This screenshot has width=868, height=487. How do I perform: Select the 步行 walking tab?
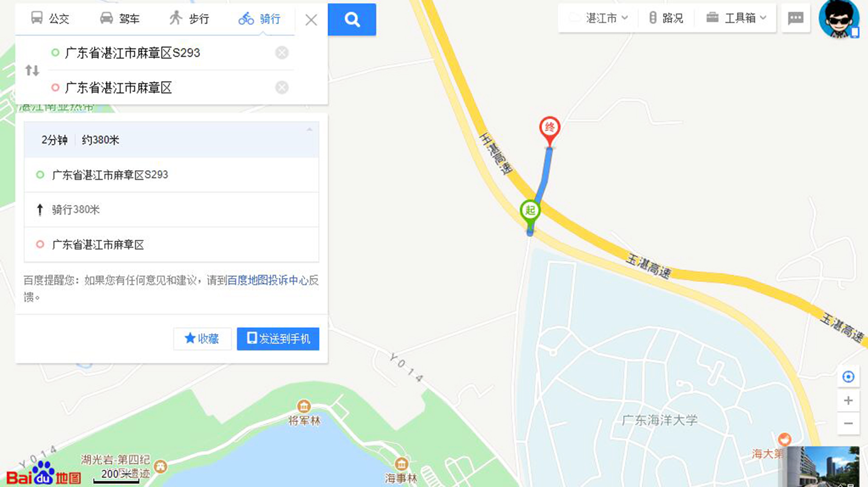pyautogui.click(x=189, y=19)
